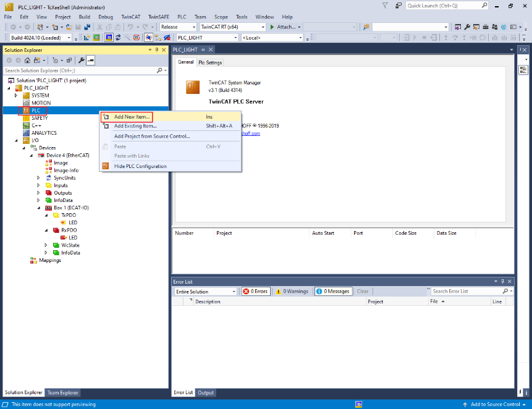This screenshot has width=532, height=409.
Task: Click the Collapse All icon in Solution Explorer toolbar
Action: coord(69,60)
